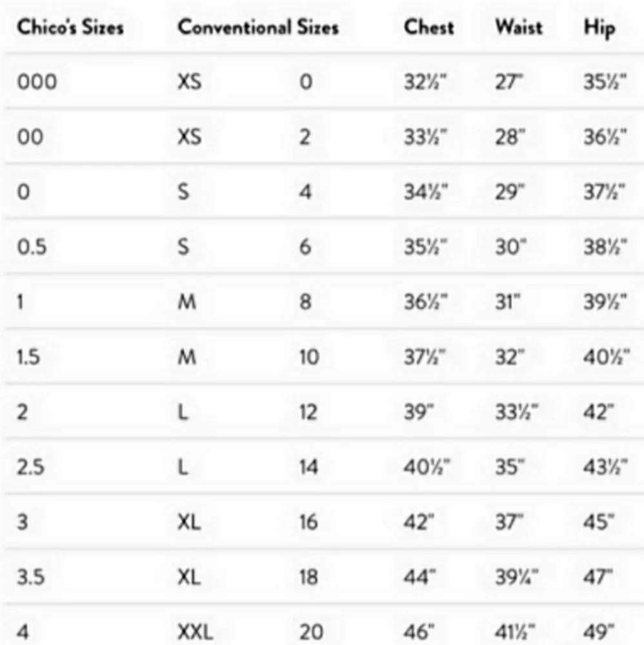Click the chest measurement 39" cell
This screenshot has height=645, width=644.
tap(419, 412)
